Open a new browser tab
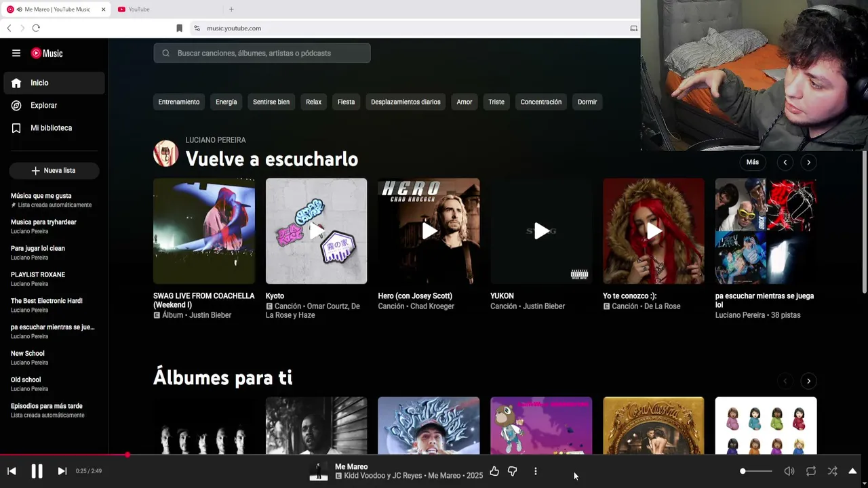This screenshot has width=868, height=488. click(x=231, y=9)
